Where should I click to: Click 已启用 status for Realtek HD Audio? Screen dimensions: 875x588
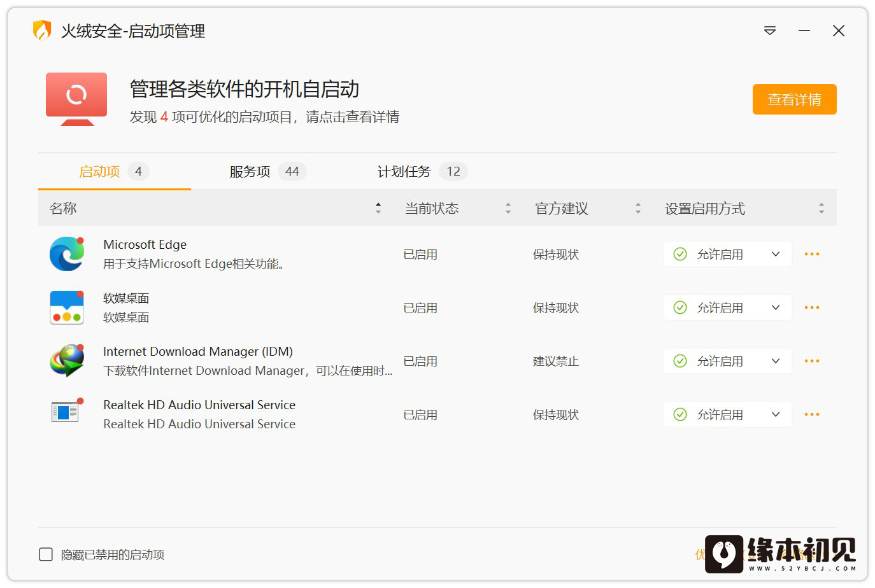coord(420,415)
